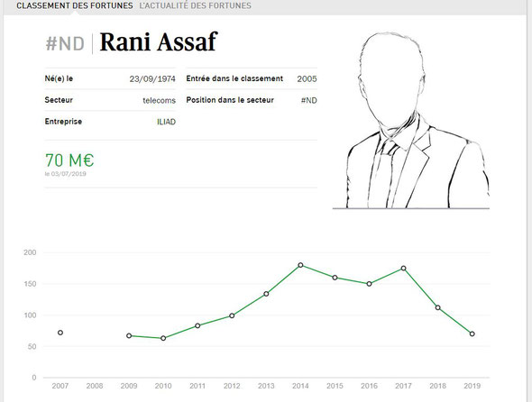Screen dimensions: 532x402
Task: Click the ILIAD company link
Action: pyautogui.click(x=166, y=122)
